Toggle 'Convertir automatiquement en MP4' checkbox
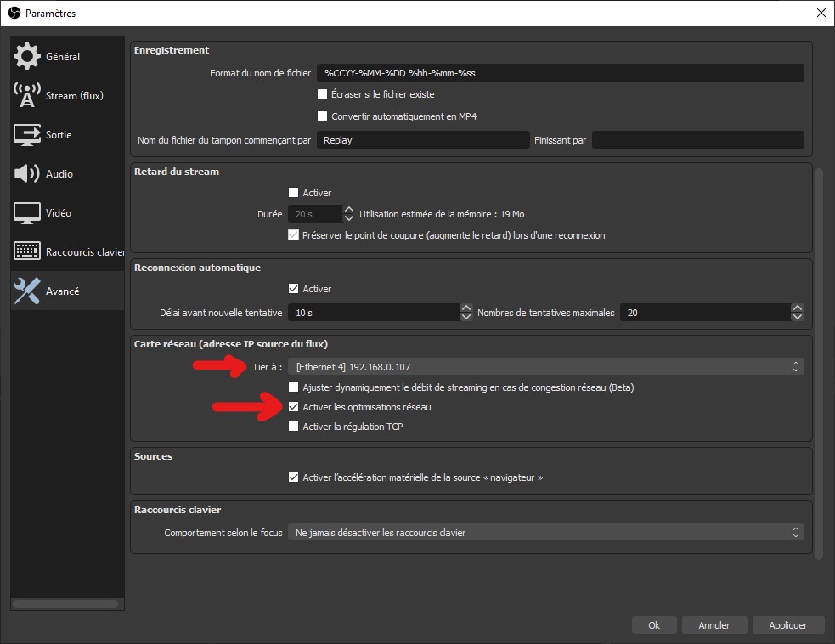The image size is (835, 644). tap(322, 116)
